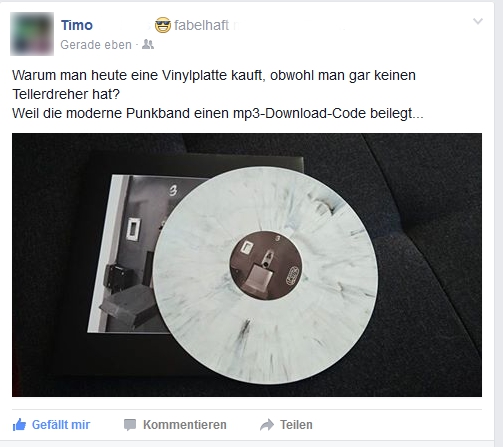
Task: Open comments via 'Kommentieren' label
Action: pyautogui.click(x=185, y=425)
